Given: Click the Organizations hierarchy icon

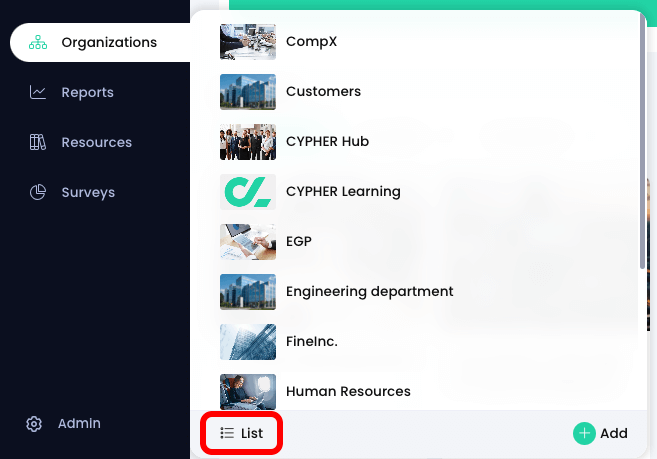Looking at the screenshot, I should click(38, 42).
